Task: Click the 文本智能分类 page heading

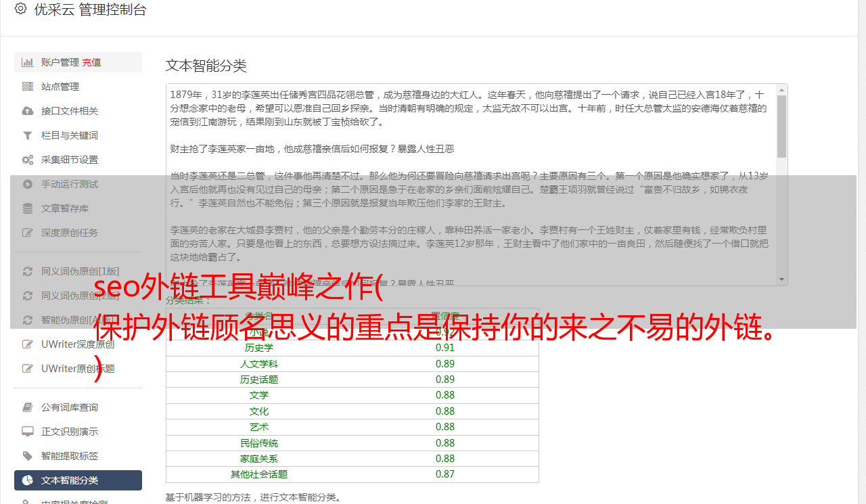Action: [206, 66]
